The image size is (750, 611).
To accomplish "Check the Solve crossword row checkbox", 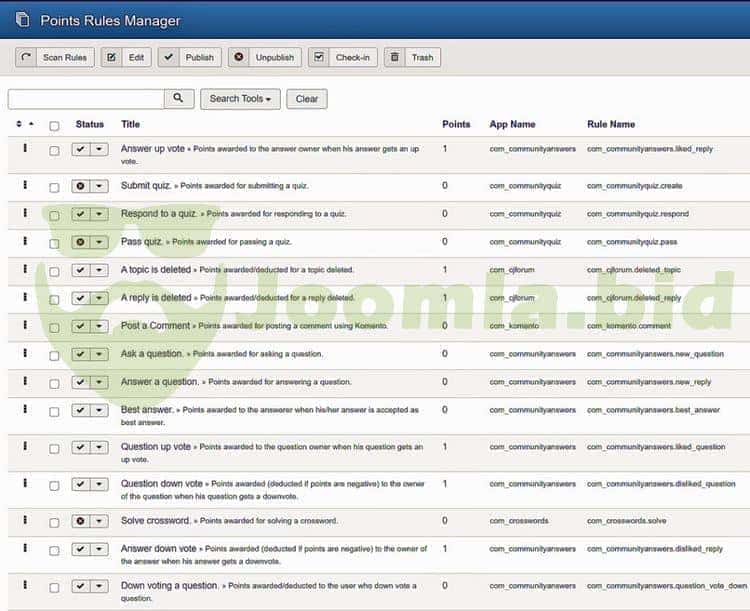I will coord(54,522).
